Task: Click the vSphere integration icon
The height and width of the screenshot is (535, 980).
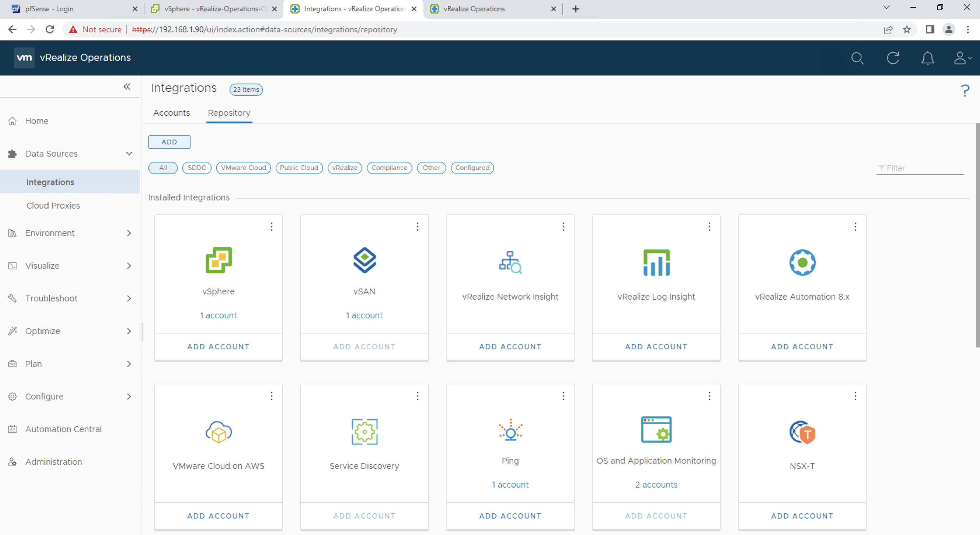Action: pos(218,260)
